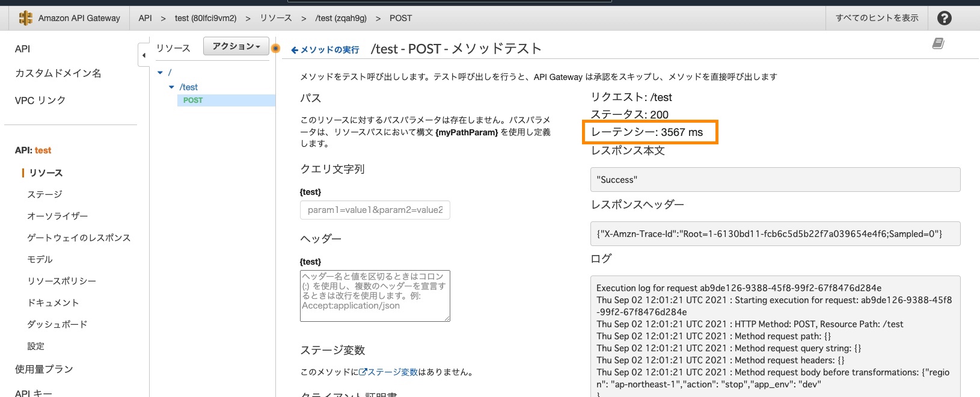Open the documentation book icon

(x=938, y=43)
